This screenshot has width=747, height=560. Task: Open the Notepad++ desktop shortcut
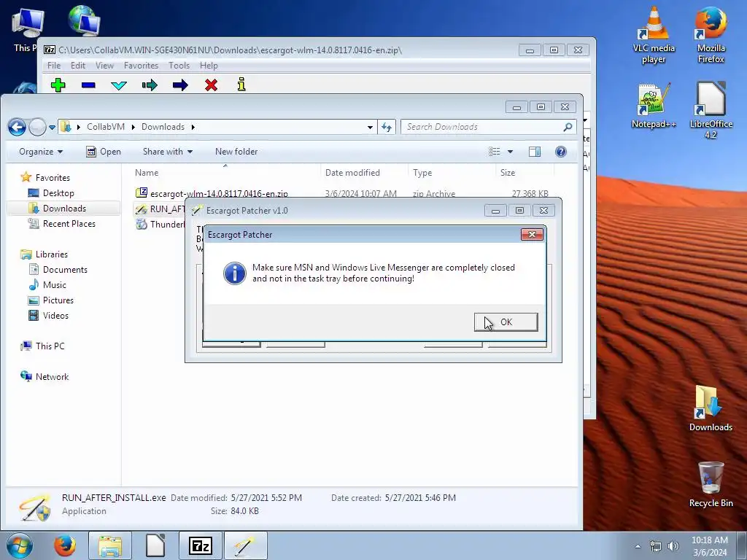654,106
